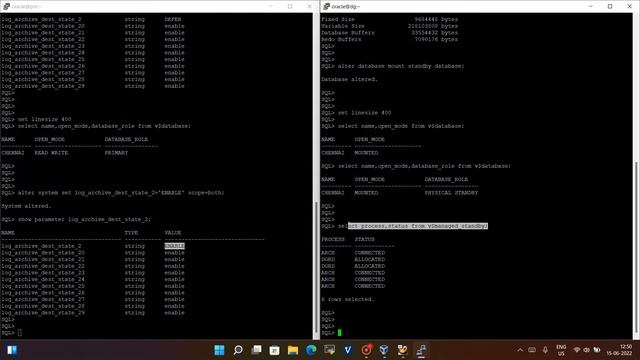Viewport: 640px width, 360px height.
Task: Switch to VirtualBox cube icon
Action: point(384,350)
